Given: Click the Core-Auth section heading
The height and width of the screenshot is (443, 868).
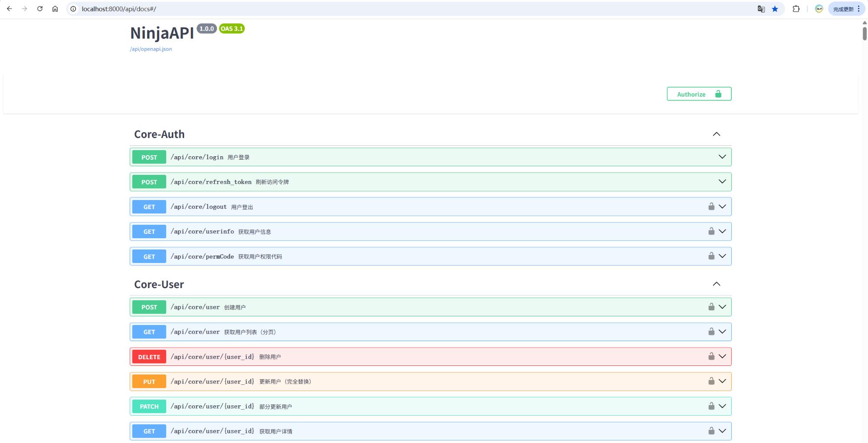Looking at the screenshot, I should [159, 134].
